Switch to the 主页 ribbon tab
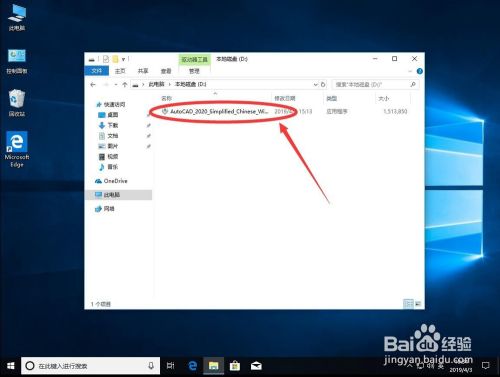Image resolution: width=500 pixels, height=377 pixels. coord(120,71)
